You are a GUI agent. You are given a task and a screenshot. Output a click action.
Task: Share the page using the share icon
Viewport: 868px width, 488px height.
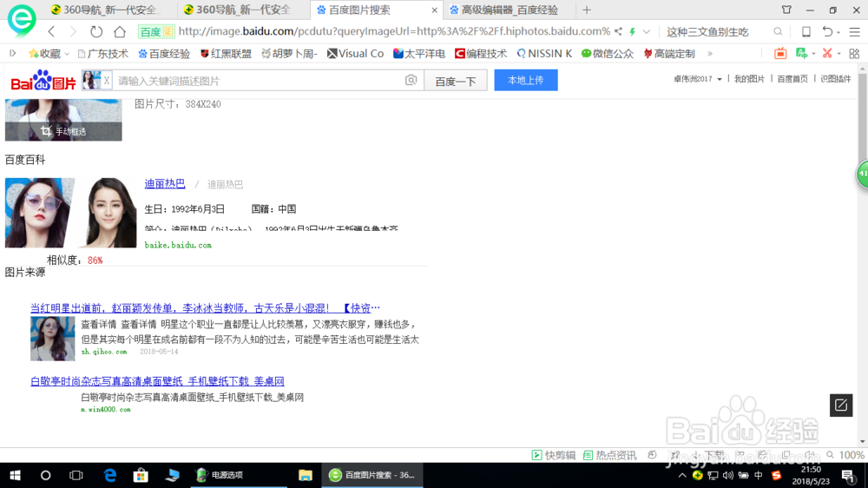click(618, 31)
